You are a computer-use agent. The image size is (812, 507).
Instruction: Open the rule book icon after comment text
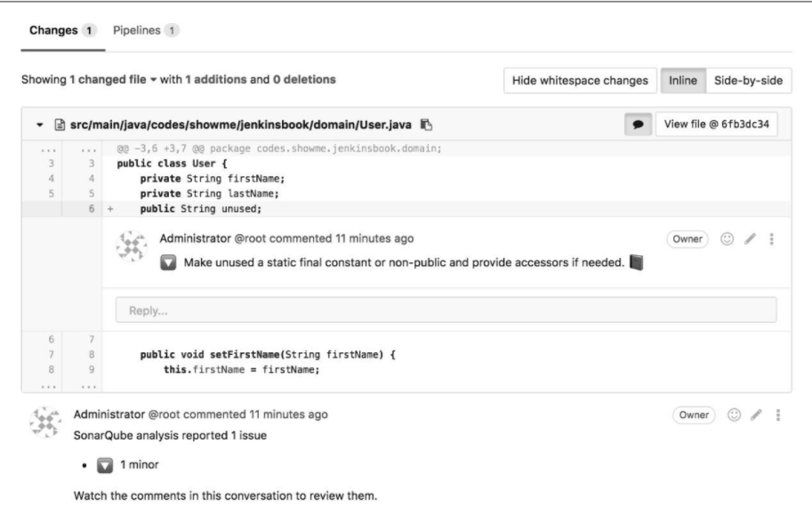click(x=637, y=262)
